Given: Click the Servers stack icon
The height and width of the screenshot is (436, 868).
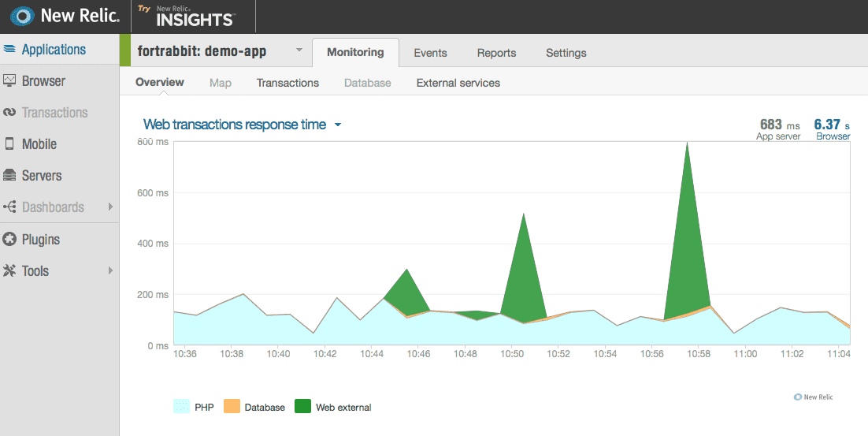Looking at the screenshot, I should click(x=9, y=176).
